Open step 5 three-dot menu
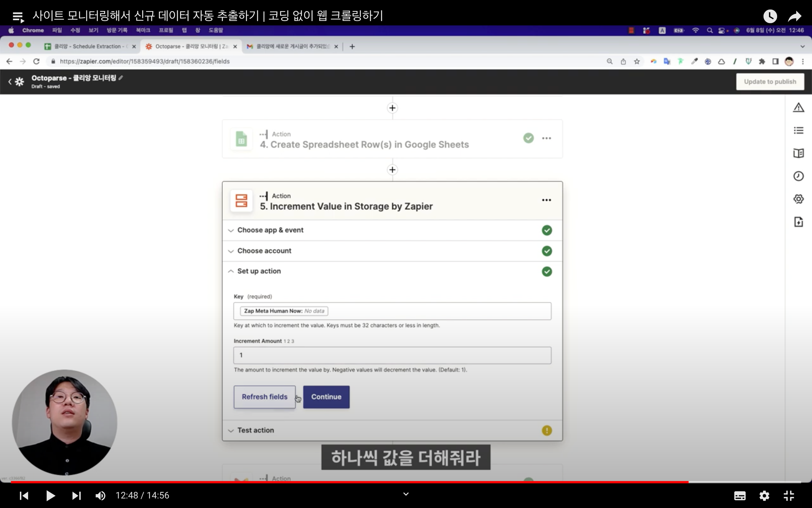The height and width of the screenshot is (508, 812). pyautogui.click(x=546, y=200)
